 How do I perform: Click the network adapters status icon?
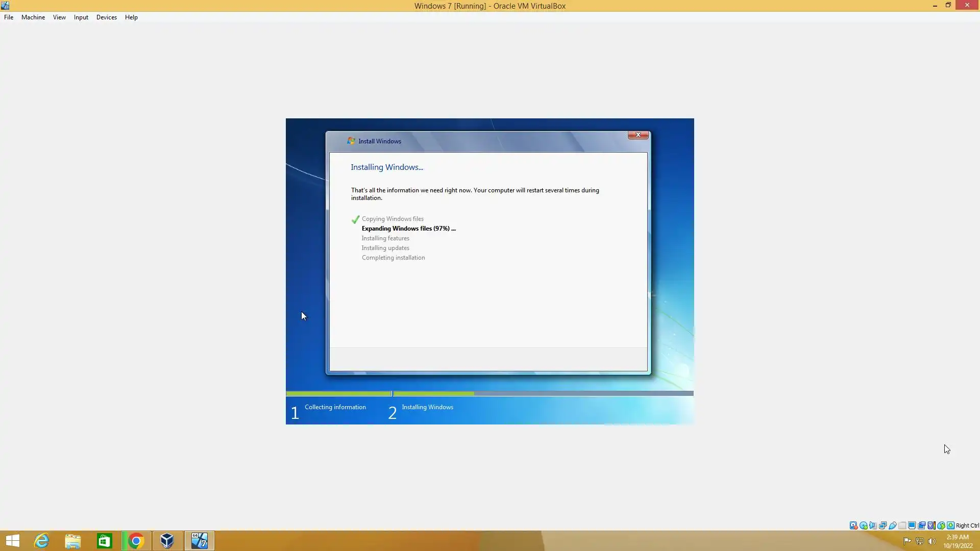pyautogui.click(x=883, y=525)
